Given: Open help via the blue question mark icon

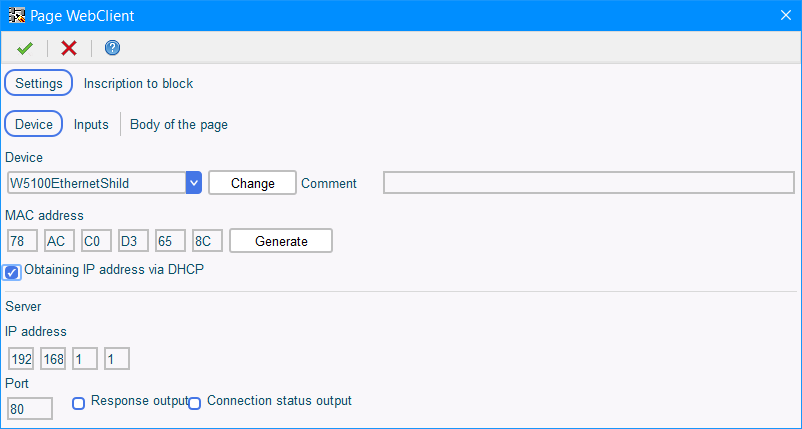Looking at the screenshot, I should pos(112,48).
